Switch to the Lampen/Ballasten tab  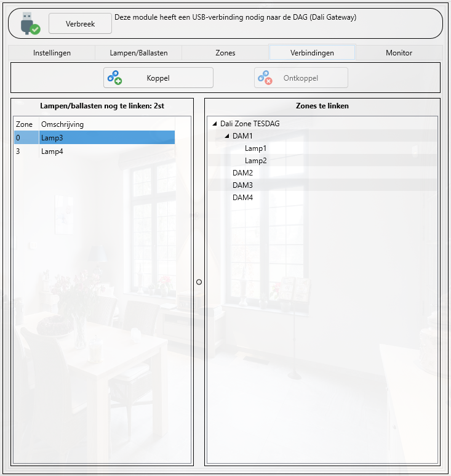(x=138, y=53)
